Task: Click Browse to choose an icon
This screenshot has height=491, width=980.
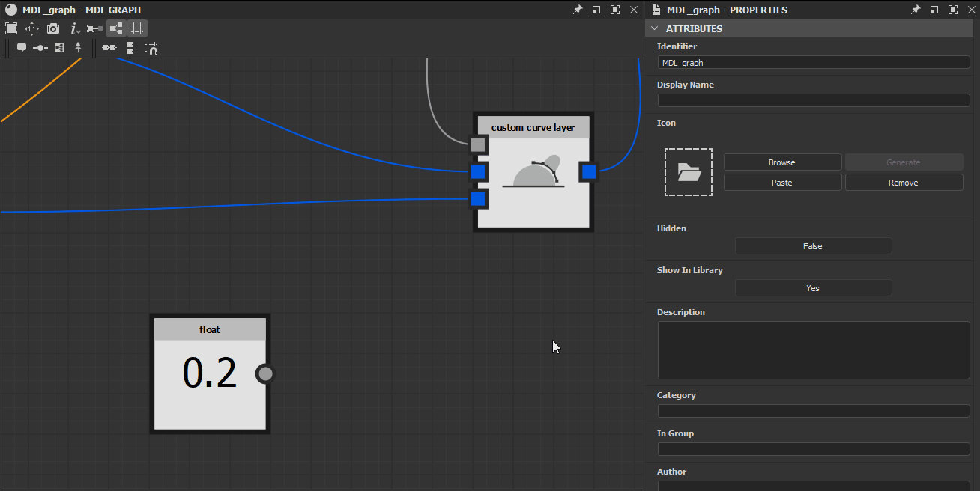Action: tap(782, 162)
